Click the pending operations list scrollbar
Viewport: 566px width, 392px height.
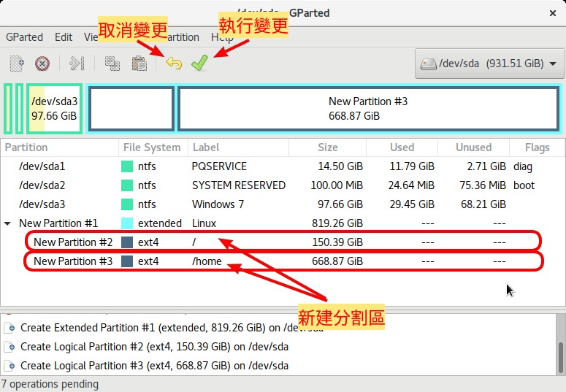coord(559,349)
